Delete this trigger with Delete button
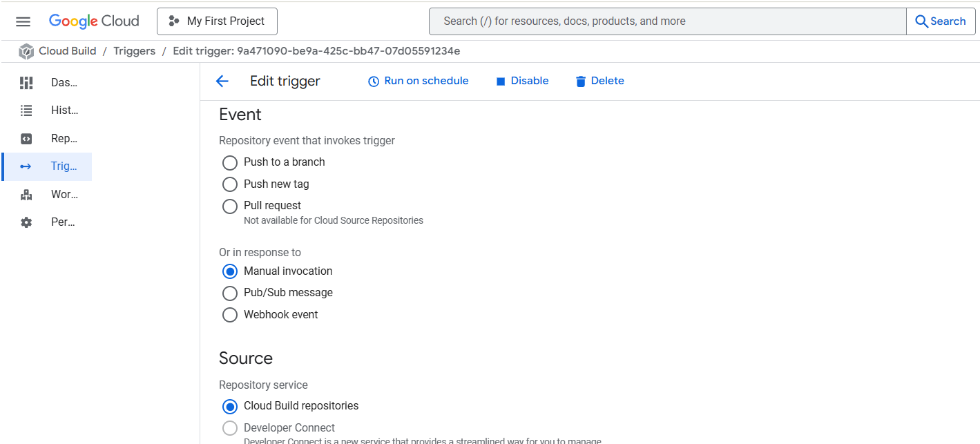 599,81
